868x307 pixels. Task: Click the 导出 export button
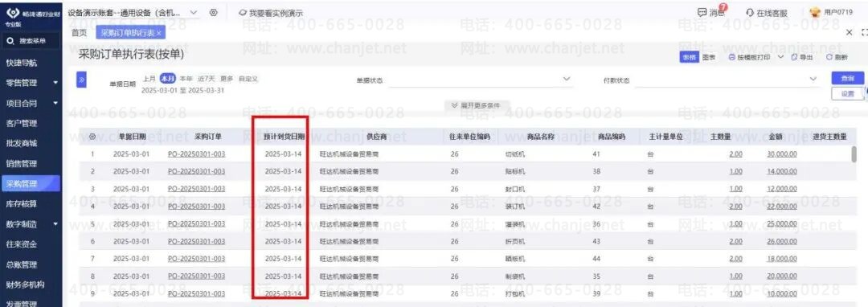(x=802, y=57)
